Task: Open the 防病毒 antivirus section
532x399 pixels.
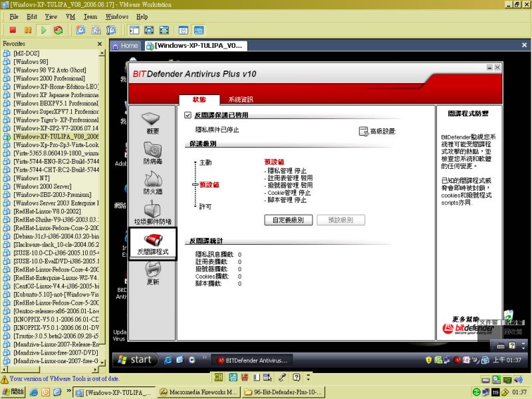Action: (152, 154)
